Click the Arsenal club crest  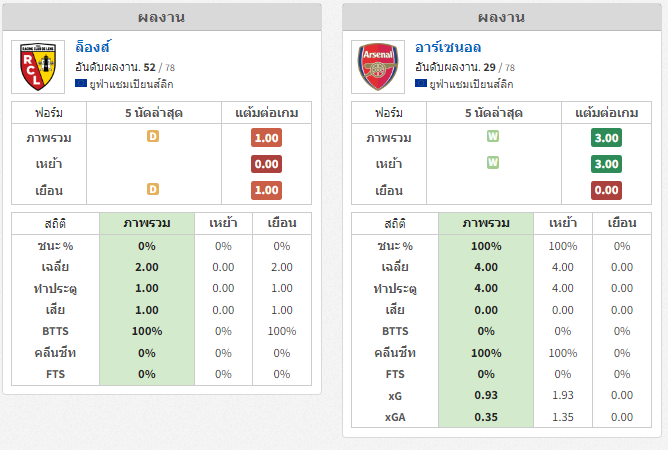378,67
